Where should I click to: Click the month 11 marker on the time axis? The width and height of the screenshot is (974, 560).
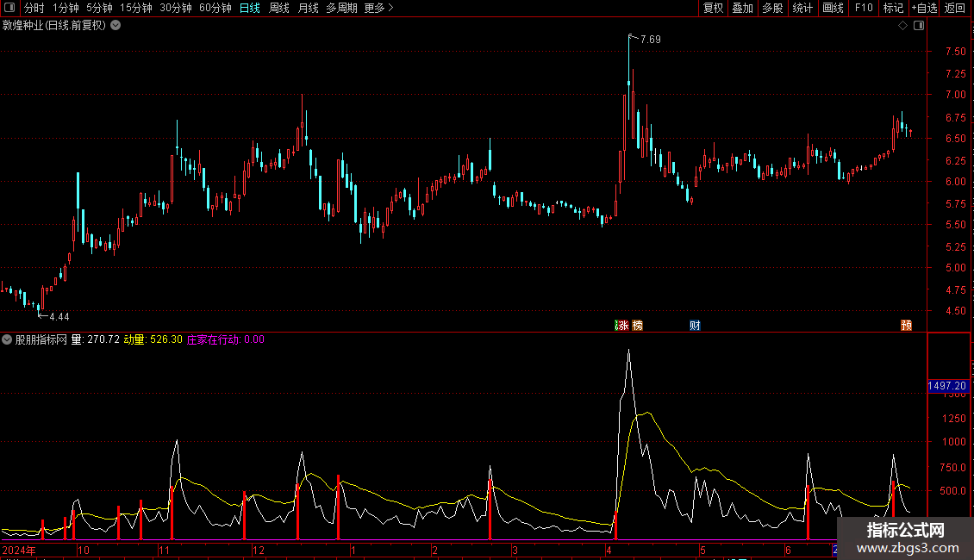point(164,550)
